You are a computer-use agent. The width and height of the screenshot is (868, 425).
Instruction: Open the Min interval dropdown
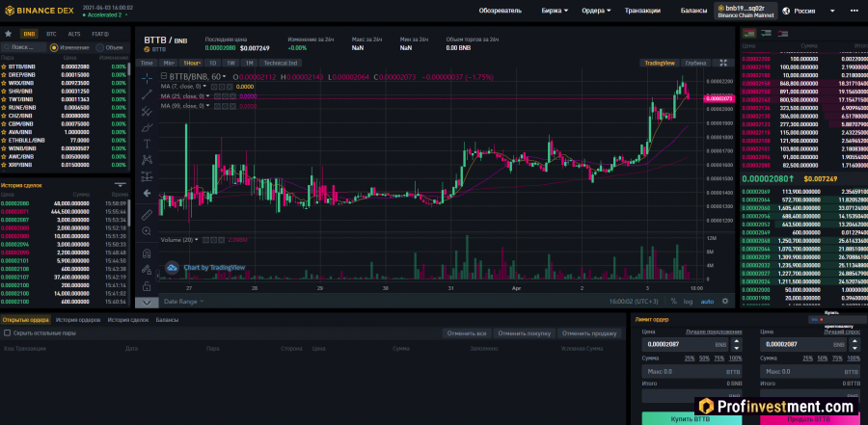pos(169,63)
